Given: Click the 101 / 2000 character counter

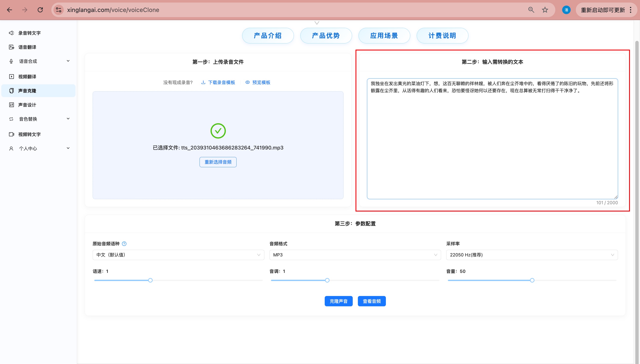Looking at the screenshot, I should 607,203.
